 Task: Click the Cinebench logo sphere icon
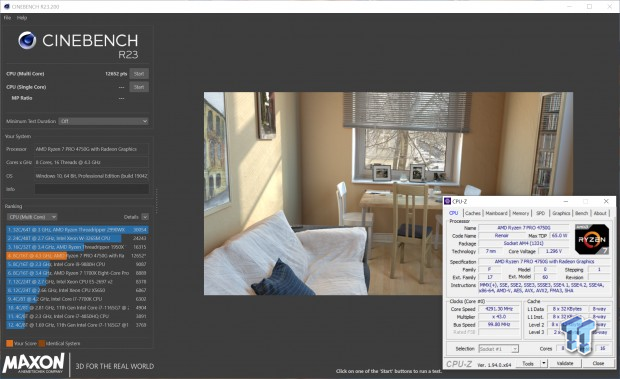pos(27,40)
